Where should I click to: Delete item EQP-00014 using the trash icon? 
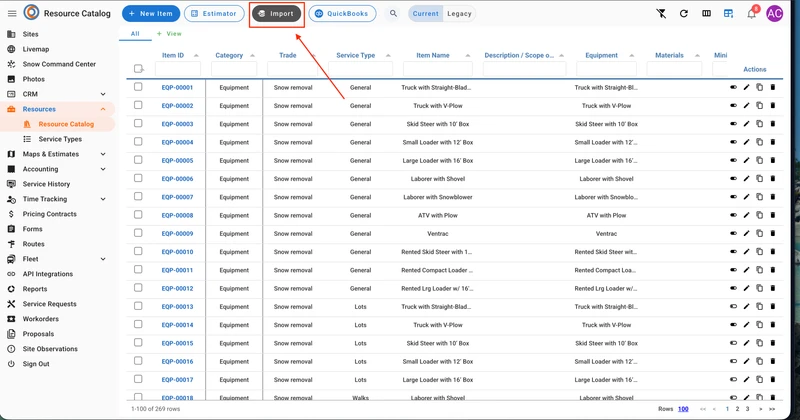(x=772, y=325)
